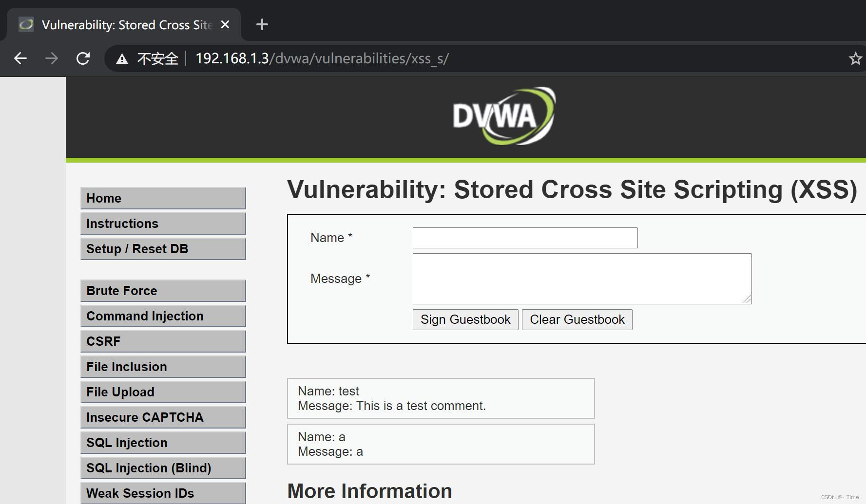
Task: Click the 'Name *' form label
Action: point(331,238)
